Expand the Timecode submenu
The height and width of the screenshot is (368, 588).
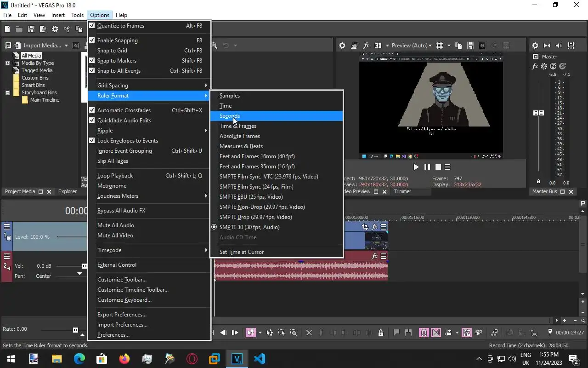(x=149, y=250)
